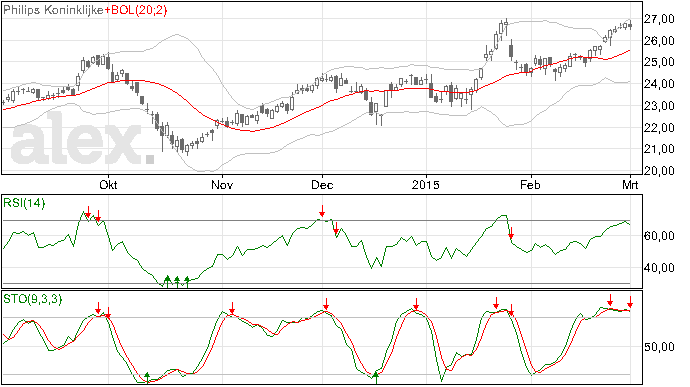Click the Nov date axis label
The width and height of the screenshot is (690, 387).
[x=222, y=184]
